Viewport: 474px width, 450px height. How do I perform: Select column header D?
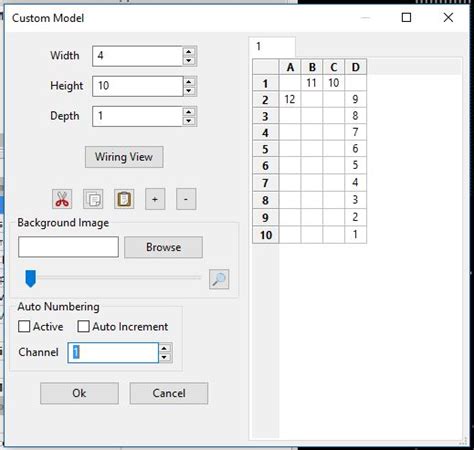coord(356,67)
